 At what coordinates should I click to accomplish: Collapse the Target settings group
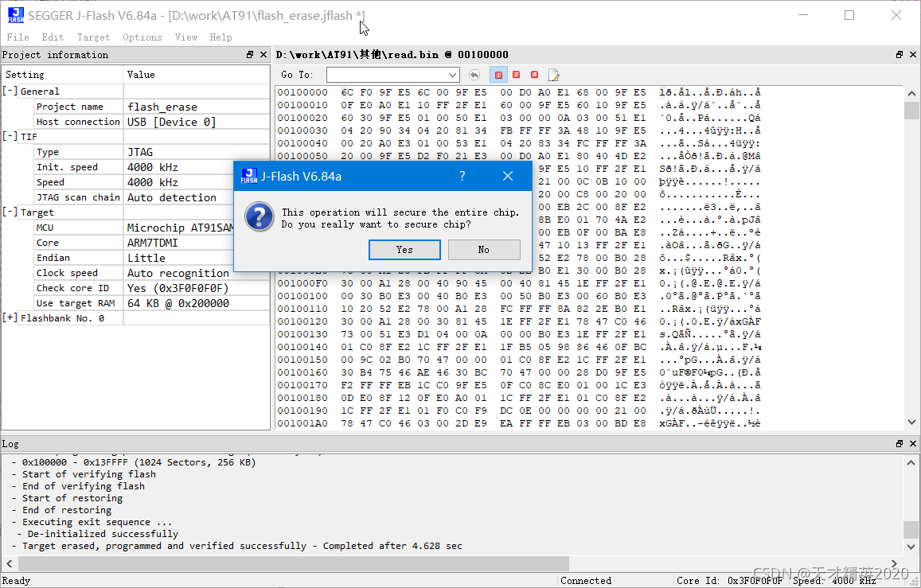coord(10,212)
